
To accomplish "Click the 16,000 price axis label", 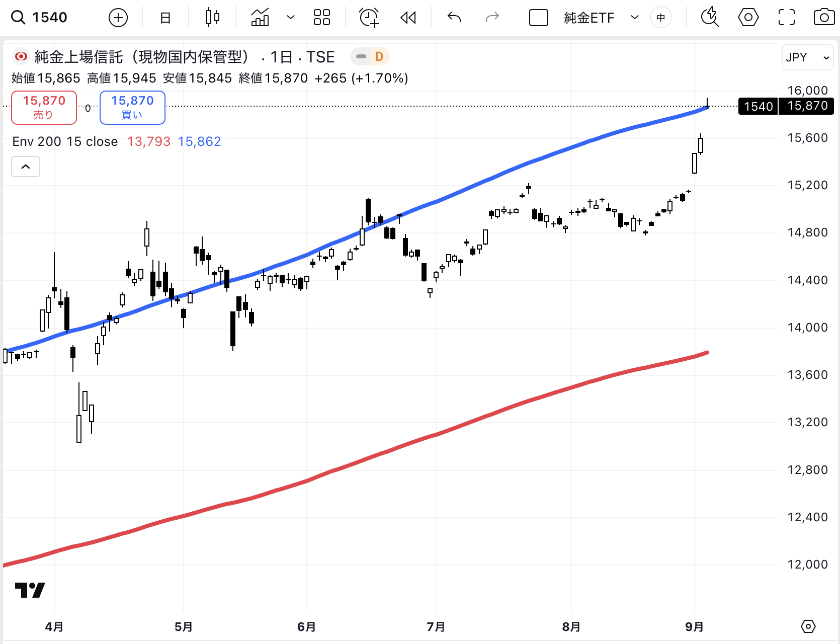I will 807,91.
